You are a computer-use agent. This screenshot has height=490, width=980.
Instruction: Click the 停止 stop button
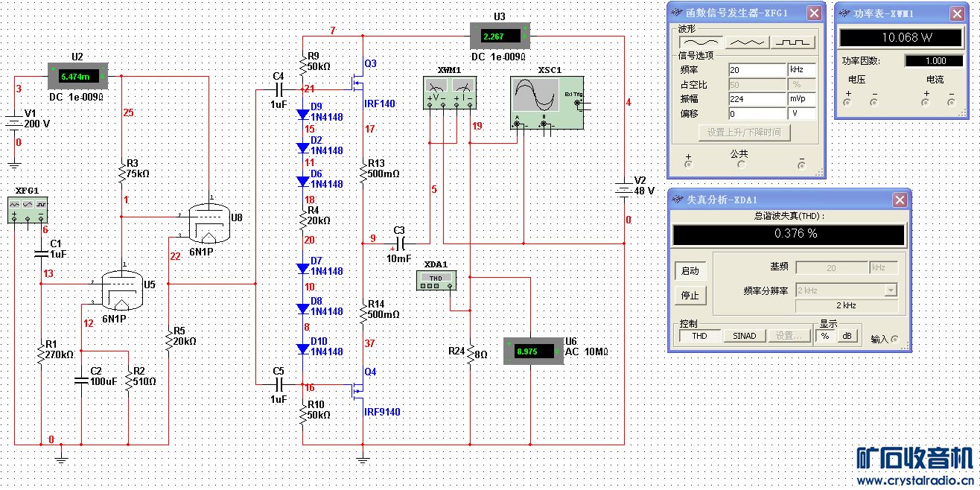[690, 296]
